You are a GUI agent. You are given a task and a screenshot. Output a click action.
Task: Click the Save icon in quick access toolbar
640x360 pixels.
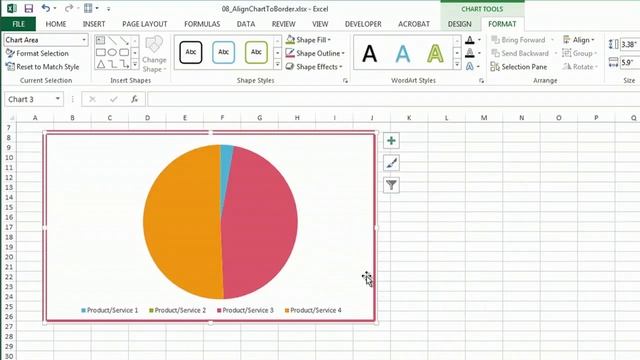pyautogui.click(x=29, y=8)
